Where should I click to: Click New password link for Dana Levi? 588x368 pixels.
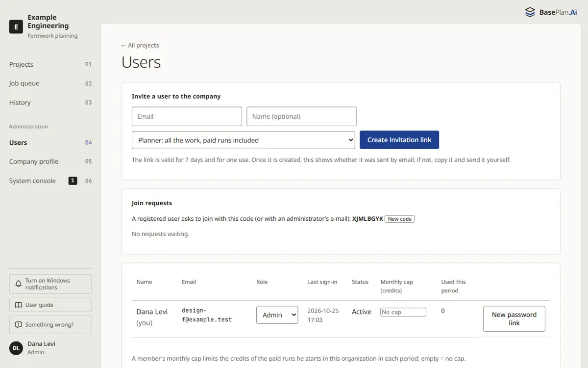click(x=514, y=319)
